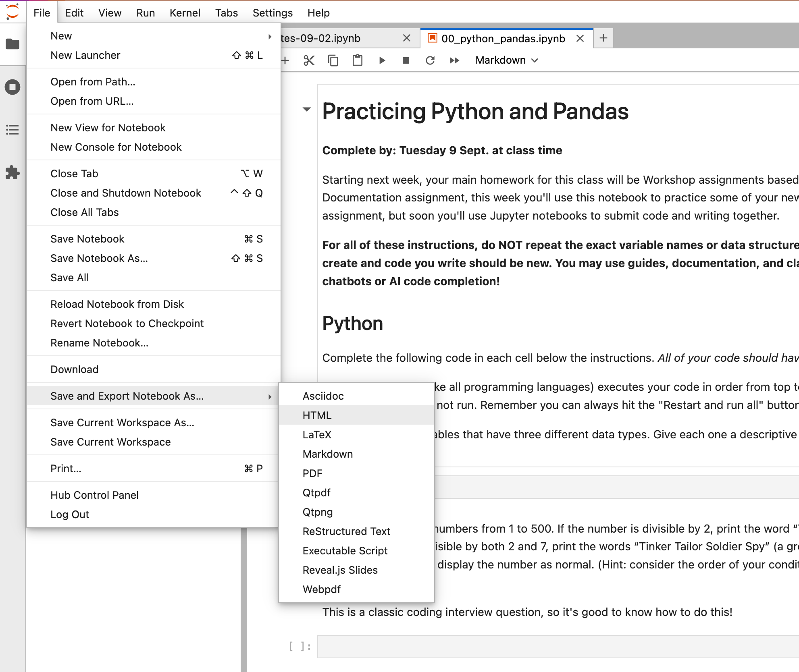Screen dimensions: 799x672
Task: Choose Open from URL...
Action: [x=154, y=101]
